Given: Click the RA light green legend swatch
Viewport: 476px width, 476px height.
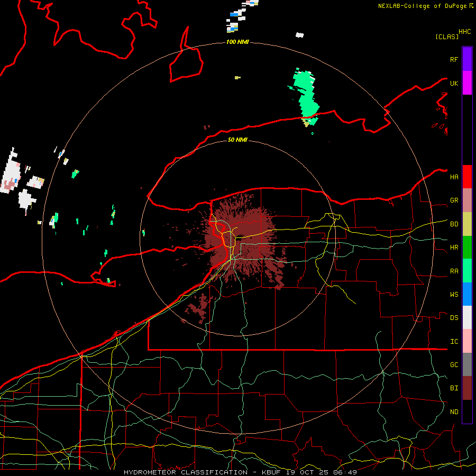Looking at the screenshot, I should (467, 271).
